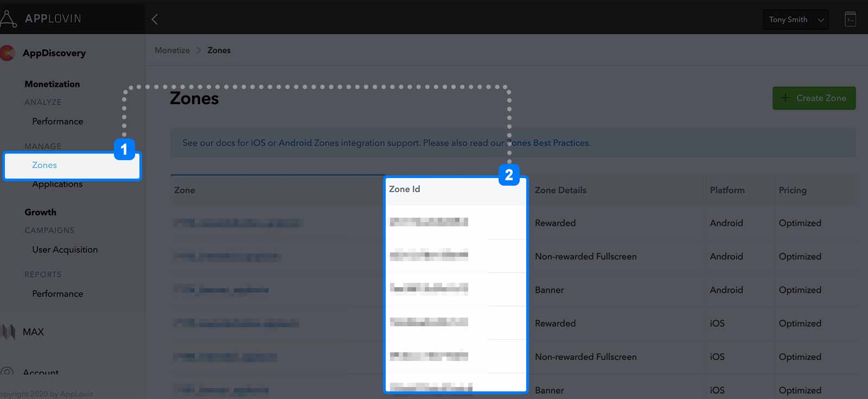Open Zones in the Manage section

point(44,165)
